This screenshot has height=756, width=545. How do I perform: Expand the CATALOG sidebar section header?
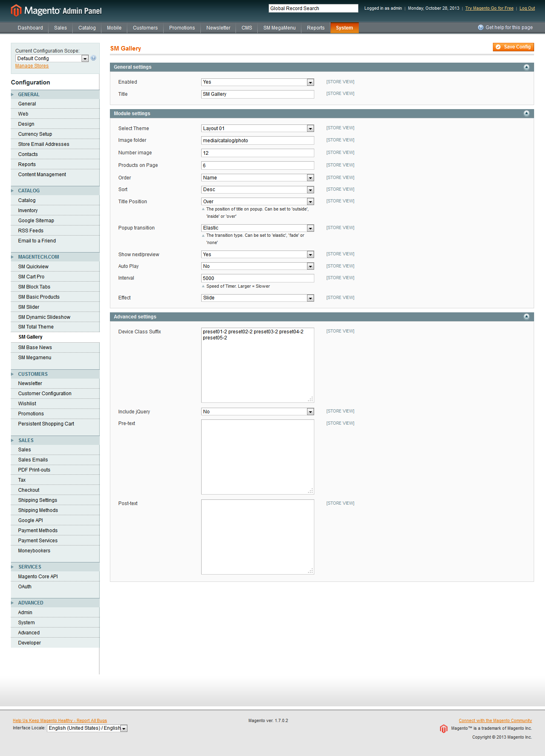[x=55, y=191]
